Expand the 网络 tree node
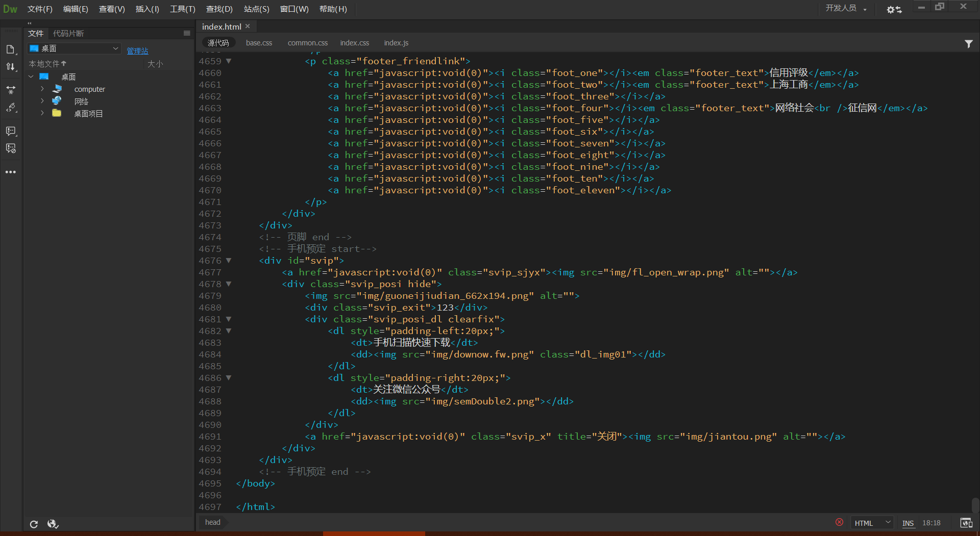The image size is (980, 536). click(x=42, y=101)
